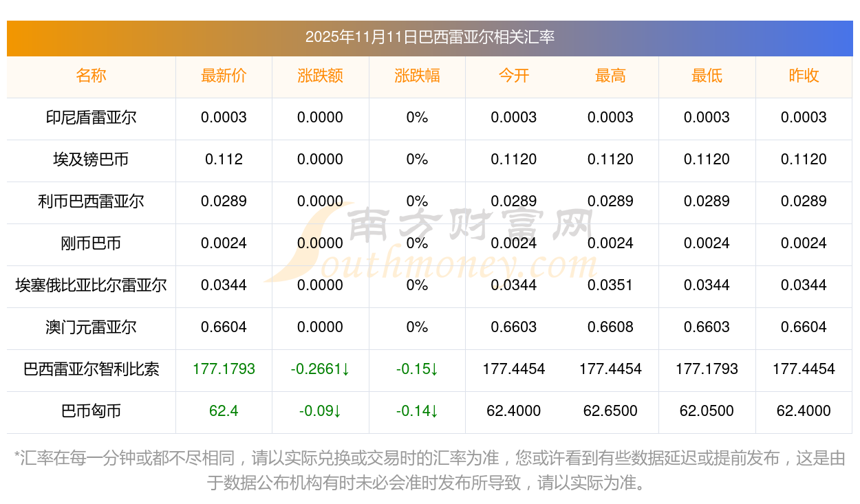Select 巴币匈币 今开 value 62.4000
The image size is (860, 504).
[514, 411]
